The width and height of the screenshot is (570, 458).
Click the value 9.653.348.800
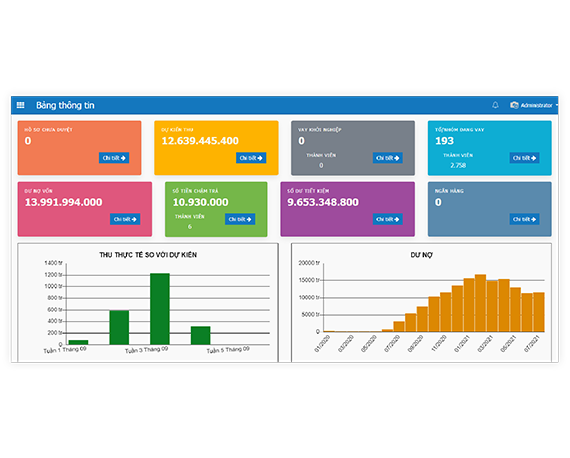[x=323, y=202]
